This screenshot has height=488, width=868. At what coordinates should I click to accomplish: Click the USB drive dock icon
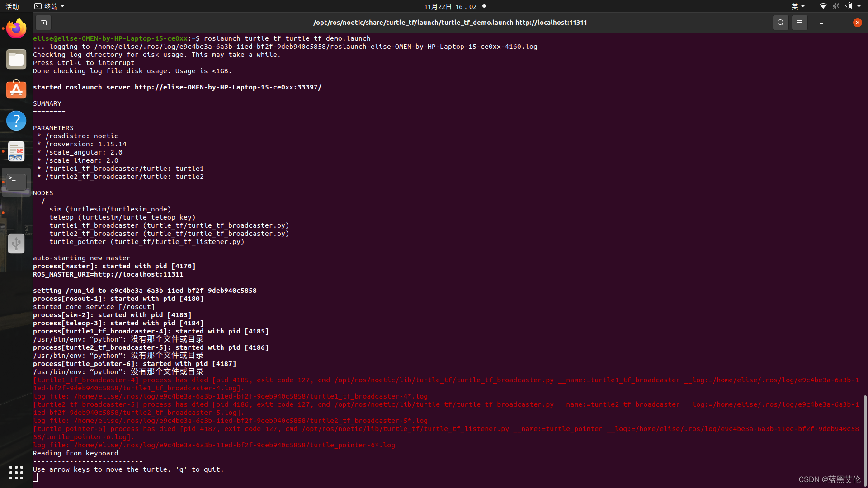point(16,244)
